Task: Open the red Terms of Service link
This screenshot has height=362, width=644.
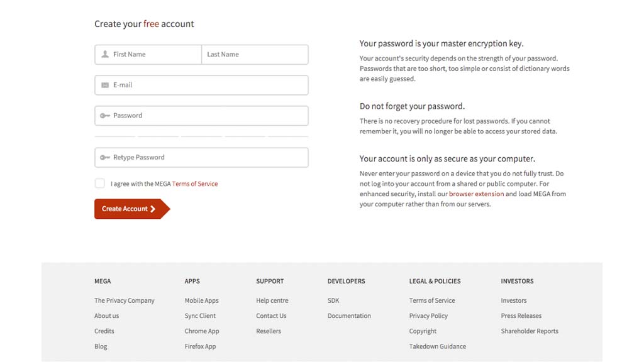Action: [x=195, y=184]
